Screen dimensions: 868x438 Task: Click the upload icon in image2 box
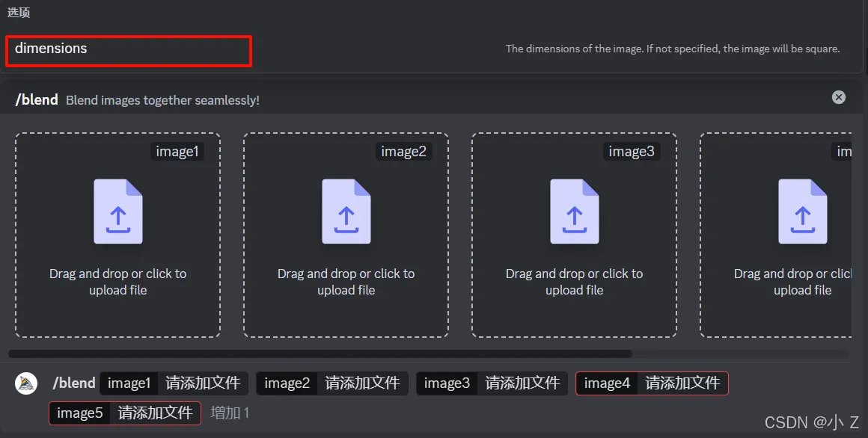click(x=346, y=212)
